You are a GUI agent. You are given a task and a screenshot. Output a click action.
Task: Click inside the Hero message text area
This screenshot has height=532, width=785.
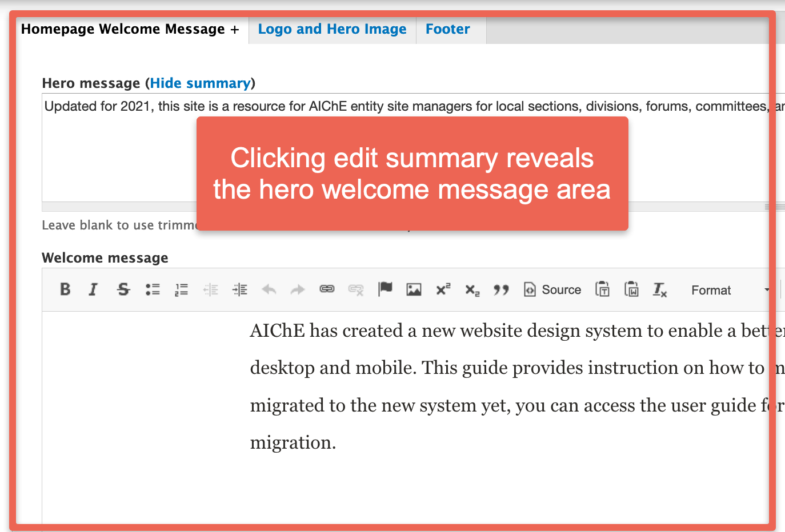coord(114,160)
